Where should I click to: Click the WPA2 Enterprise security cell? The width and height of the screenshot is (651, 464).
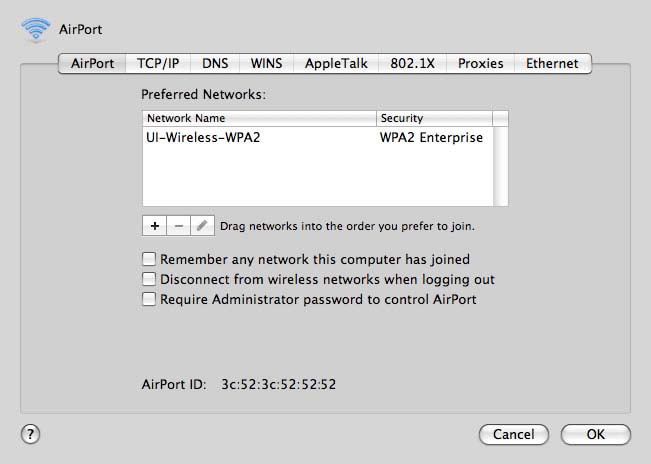[x=431, y=137]
